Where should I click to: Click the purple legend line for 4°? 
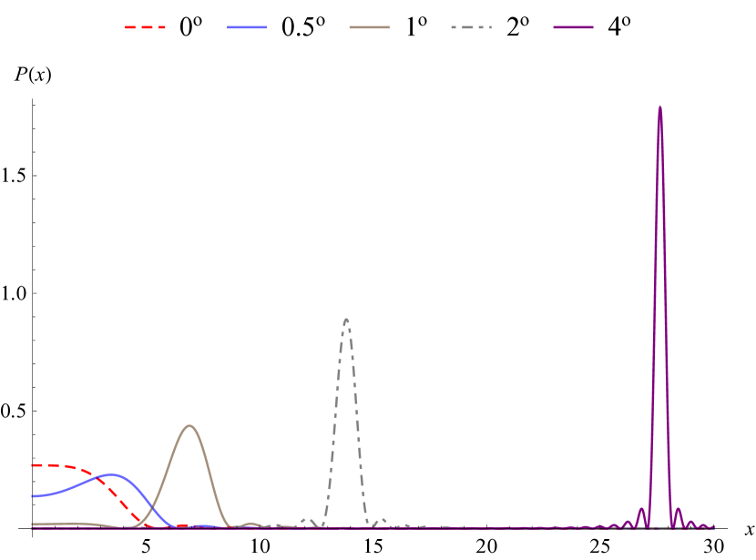tap(573, 27)
